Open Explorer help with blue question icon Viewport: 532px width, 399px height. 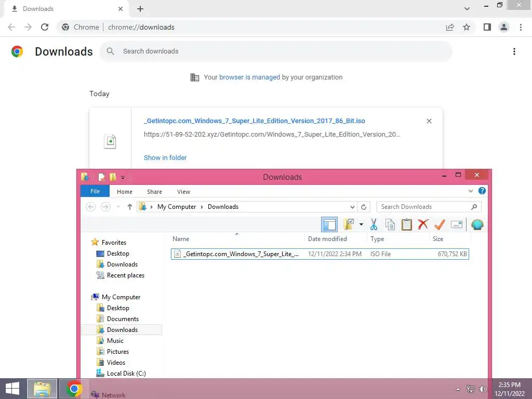point(482,191)
